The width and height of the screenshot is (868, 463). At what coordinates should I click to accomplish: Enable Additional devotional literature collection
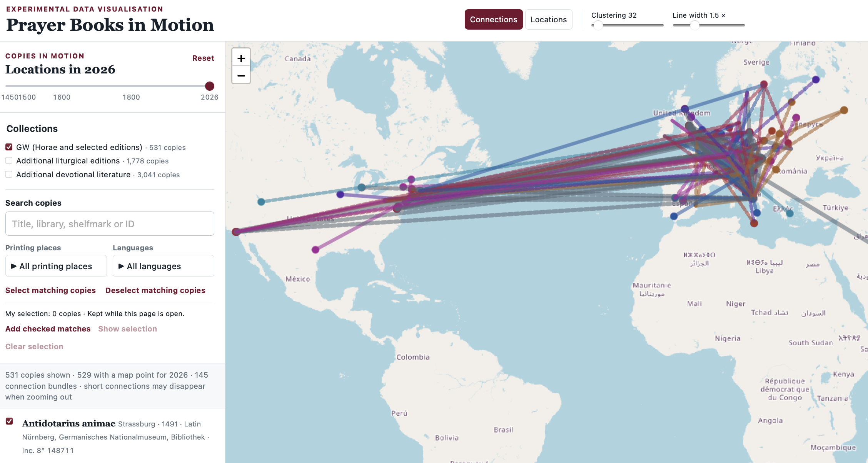tap(9, 174)
